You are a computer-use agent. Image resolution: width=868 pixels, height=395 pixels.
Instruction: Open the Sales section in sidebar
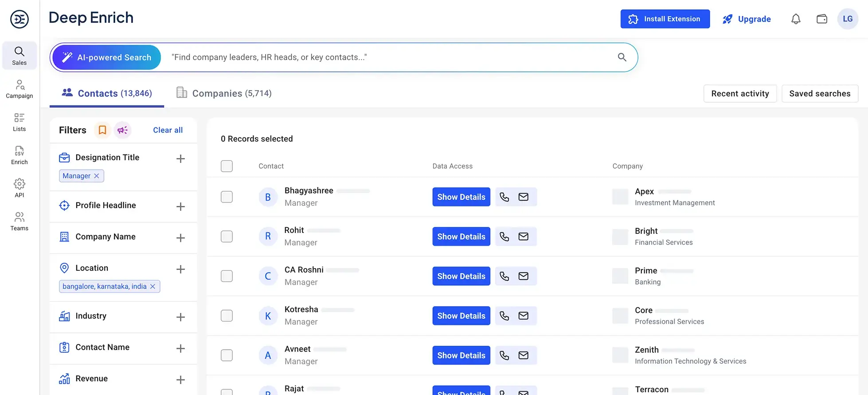20,55
